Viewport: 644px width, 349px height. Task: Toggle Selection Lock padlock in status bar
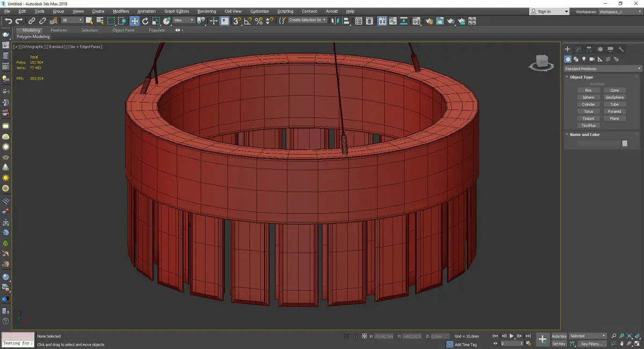[x=355, y=336]
